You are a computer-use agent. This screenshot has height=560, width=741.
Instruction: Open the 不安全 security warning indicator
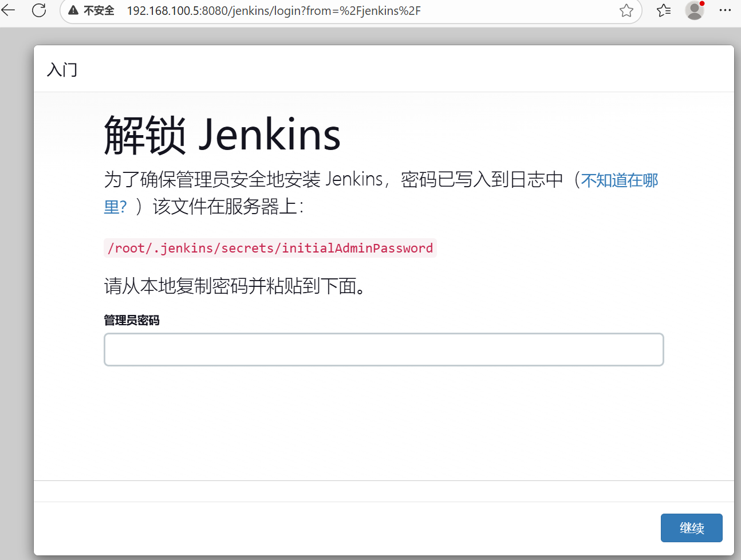pos(92,10)
